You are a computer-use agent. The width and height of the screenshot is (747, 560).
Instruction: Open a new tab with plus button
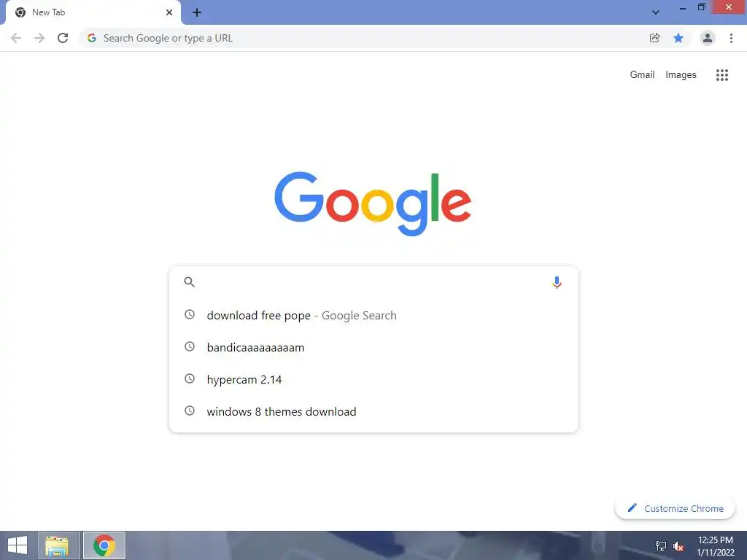point(197,12)
